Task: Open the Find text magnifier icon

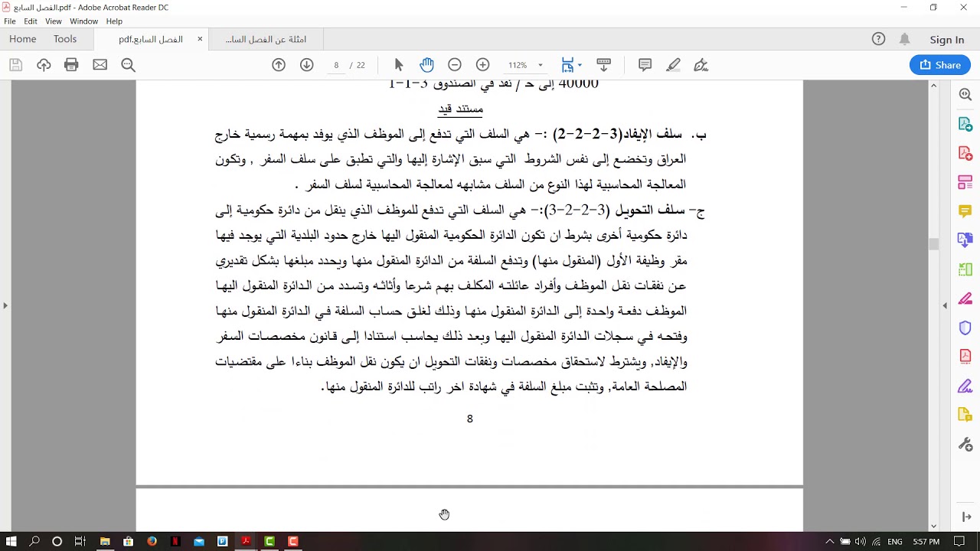Action: point(128,65)
